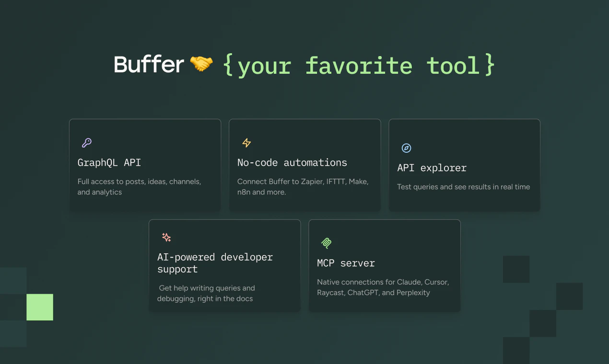609x364 pixels.
Task: Click the green MCP server icon
Action: [327, 243]
